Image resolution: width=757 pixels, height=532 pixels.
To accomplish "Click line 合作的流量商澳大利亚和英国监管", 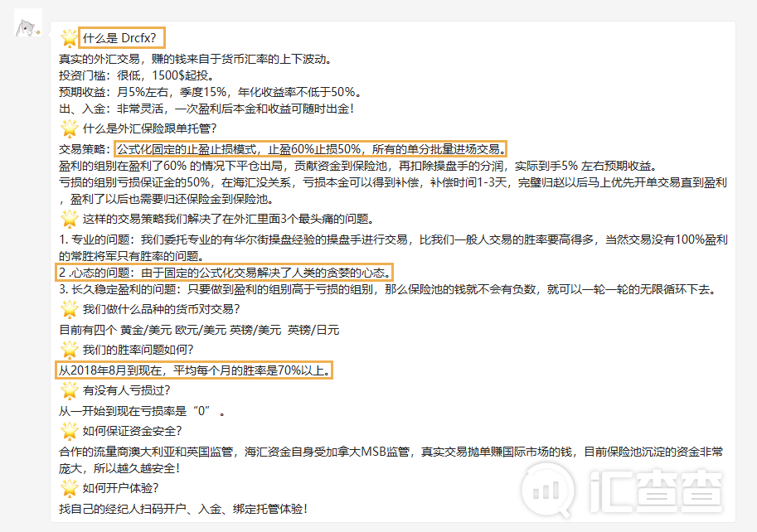I will [391, 460].
